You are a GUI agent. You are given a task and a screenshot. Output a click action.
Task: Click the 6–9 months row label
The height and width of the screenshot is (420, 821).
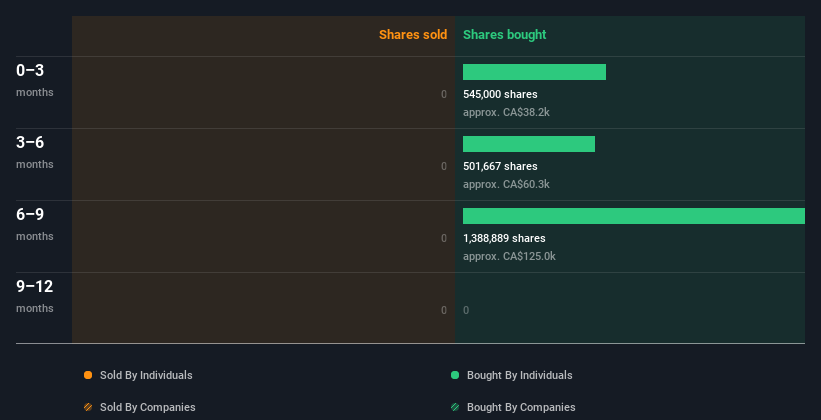click(x=35, y=224)
